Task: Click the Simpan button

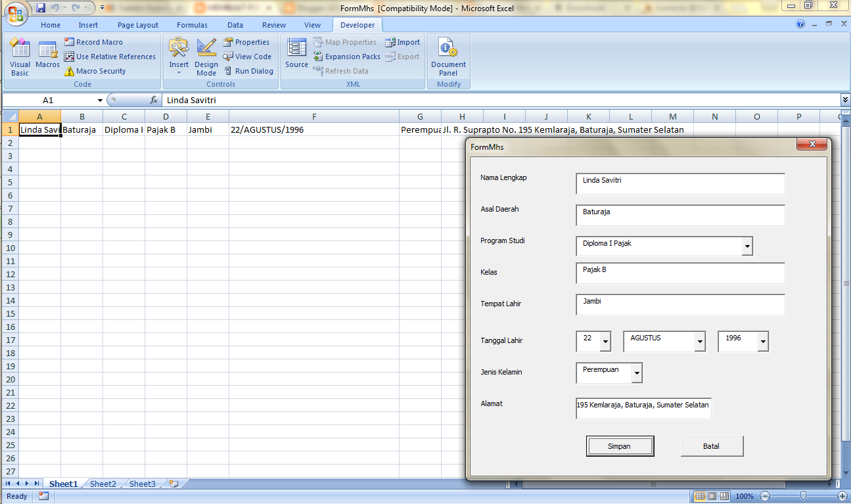Action: point(619,446)
